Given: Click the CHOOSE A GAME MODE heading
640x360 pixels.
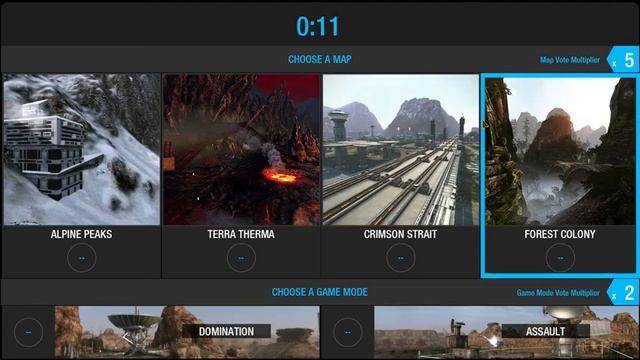Looking at the screenshot, I should click(x=320, y=292).
